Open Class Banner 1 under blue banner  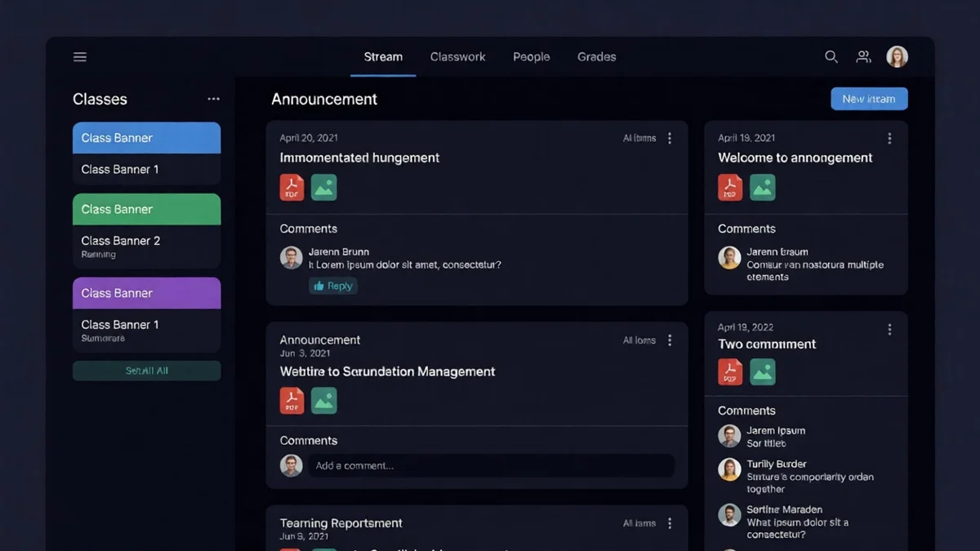147,169
